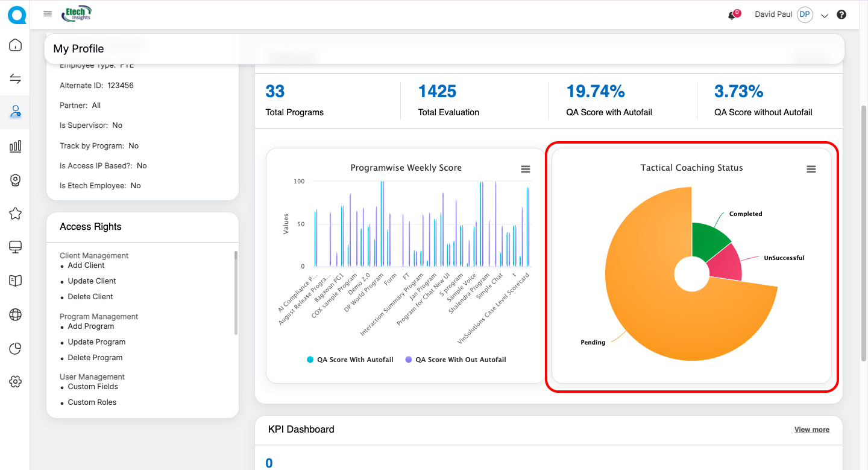Click the notification bell icon
The width and height of the screenshot is (868, 470).
tap(732, 15)
